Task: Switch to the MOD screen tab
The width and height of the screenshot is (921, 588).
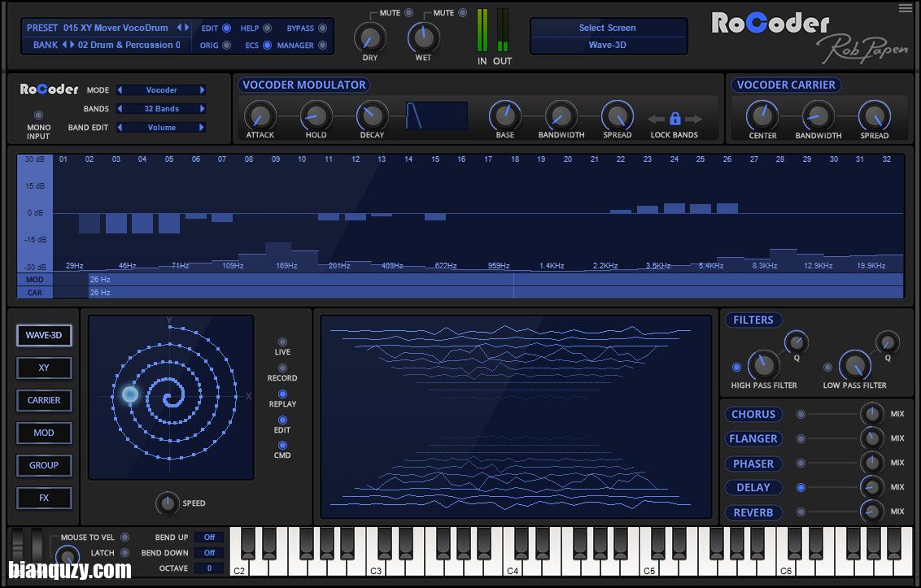Action: (x=44, y=433)
